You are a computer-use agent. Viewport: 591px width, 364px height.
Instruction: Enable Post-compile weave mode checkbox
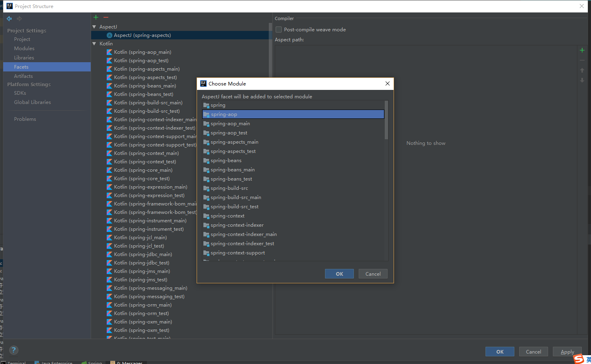tap(279, 30)
